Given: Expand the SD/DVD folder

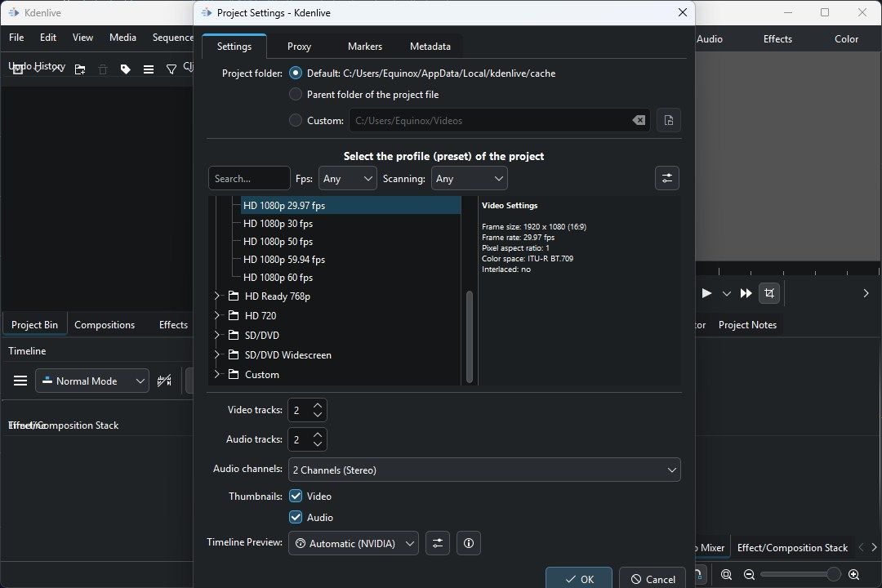Looking at the screenshot, I should click(x=216, y=336).
